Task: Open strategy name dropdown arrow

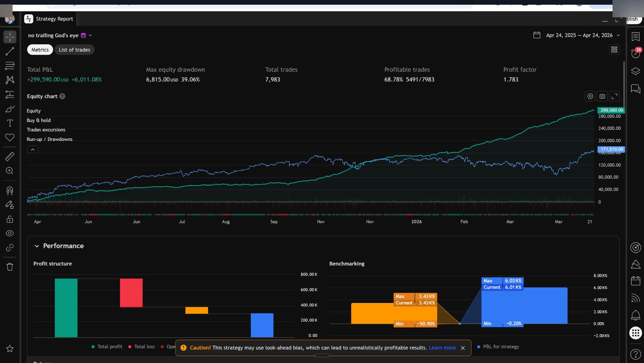Action: [x=90, y=35]
